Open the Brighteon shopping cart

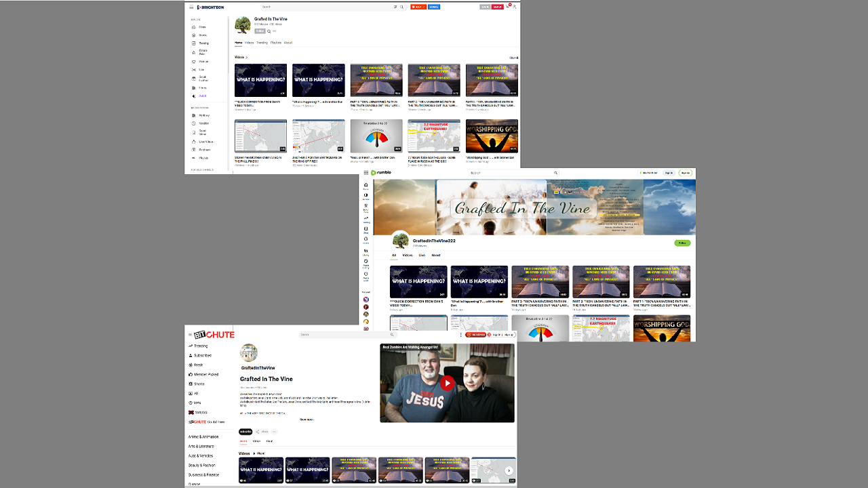point(509,7)
